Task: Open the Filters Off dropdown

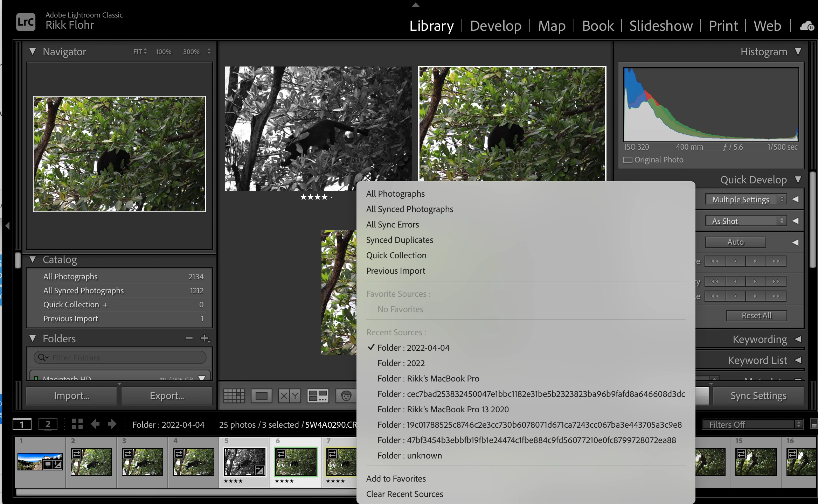Action: (752, 424)
